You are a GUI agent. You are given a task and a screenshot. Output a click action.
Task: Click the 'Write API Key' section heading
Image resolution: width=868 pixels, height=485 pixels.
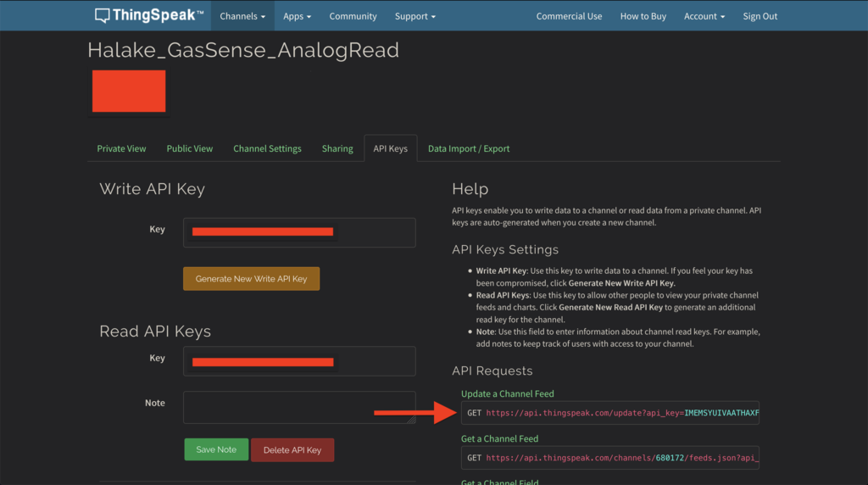pos(153,189)
